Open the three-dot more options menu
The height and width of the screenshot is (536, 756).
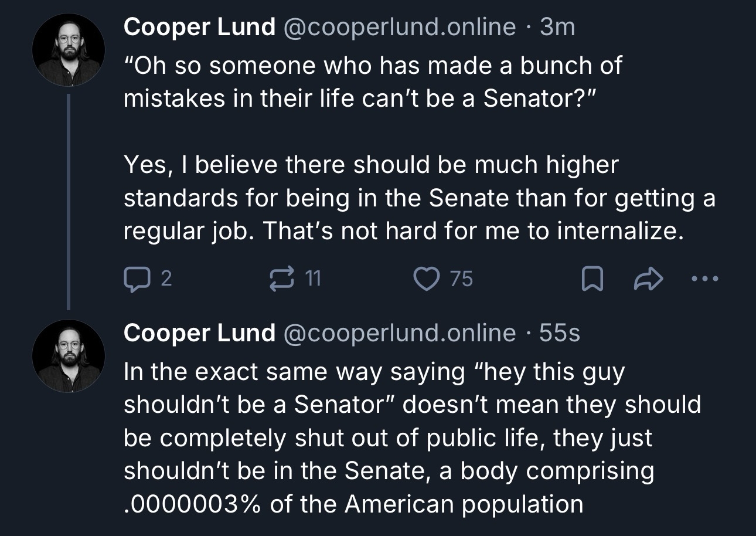[x=703, y=279]
